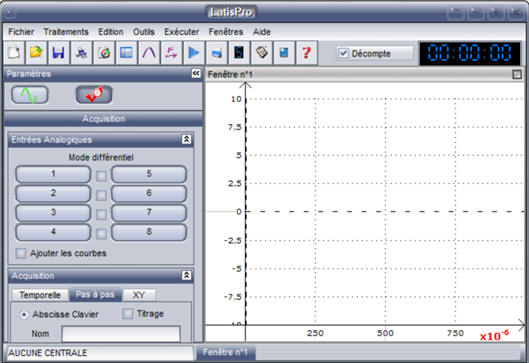Open the Fenêtres menu
This screenshot has width=529, height=363.
click(226, 32)
